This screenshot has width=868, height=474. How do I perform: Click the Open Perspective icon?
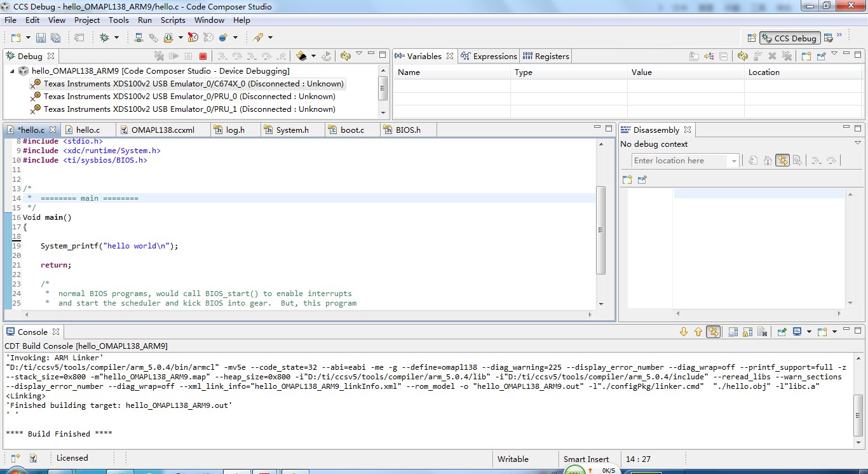click(x=752, y=38)
